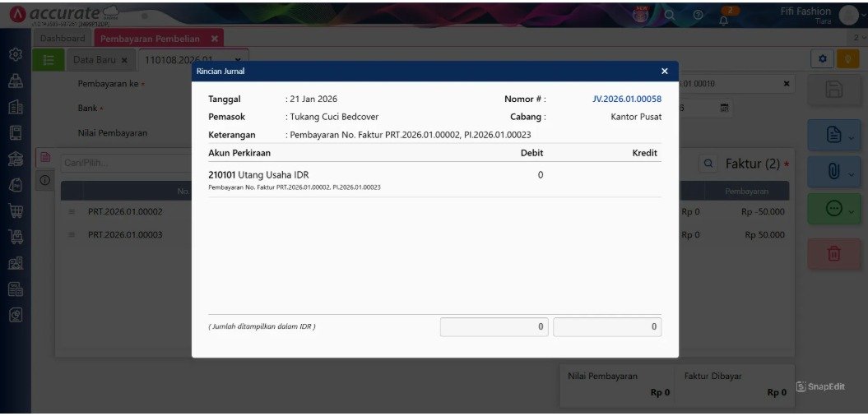Click the save floppy disk button
868x416 pixels.
pos(833,90)
